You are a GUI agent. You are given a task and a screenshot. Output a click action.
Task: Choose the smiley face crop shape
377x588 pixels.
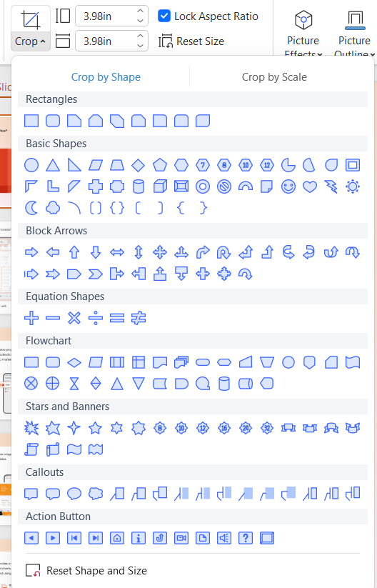point(288,186)
